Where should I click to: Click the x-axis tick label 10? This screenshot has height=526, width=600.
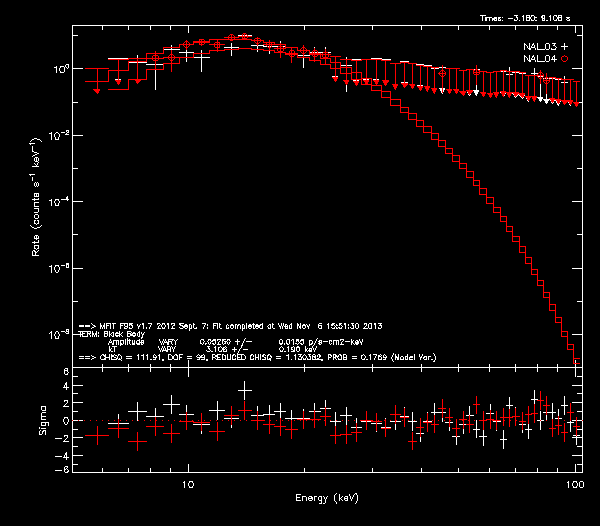pos(187,484)
